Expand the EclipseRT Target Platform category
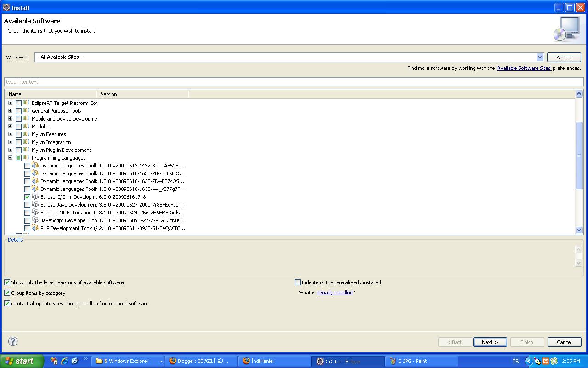Image resolution: width=588 pixels, height=368 pixels. coord(10,103)
